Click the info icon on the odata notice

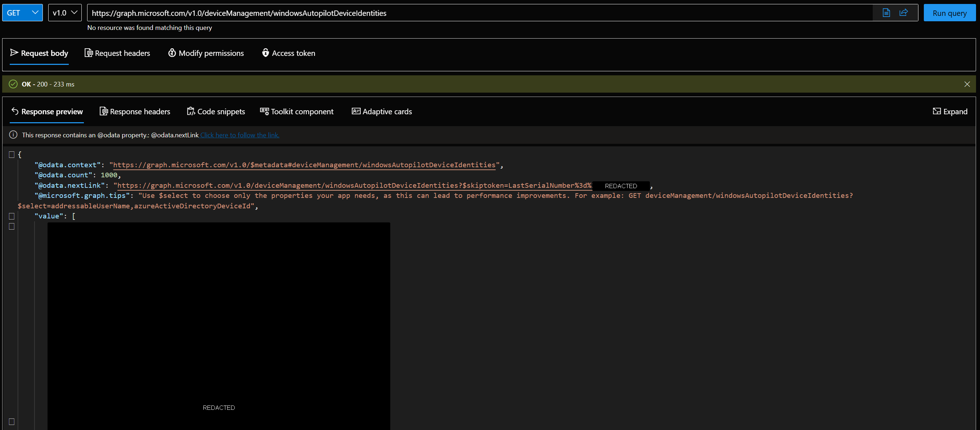pyautogui.click(x=13, y=135)
